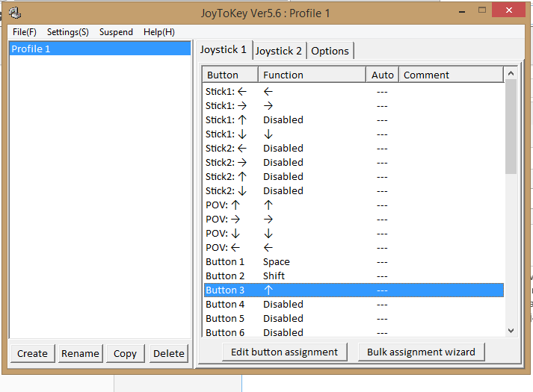
Task: Switch to the Joystick 2 tab
Action: pyautogui.click(x=279, y=51)
